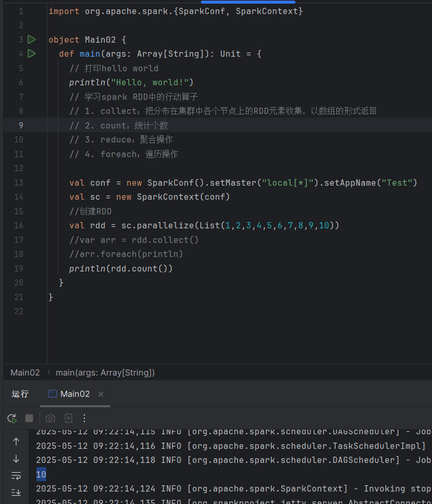Click the val sc = new SparkContext line

[149, 197]
